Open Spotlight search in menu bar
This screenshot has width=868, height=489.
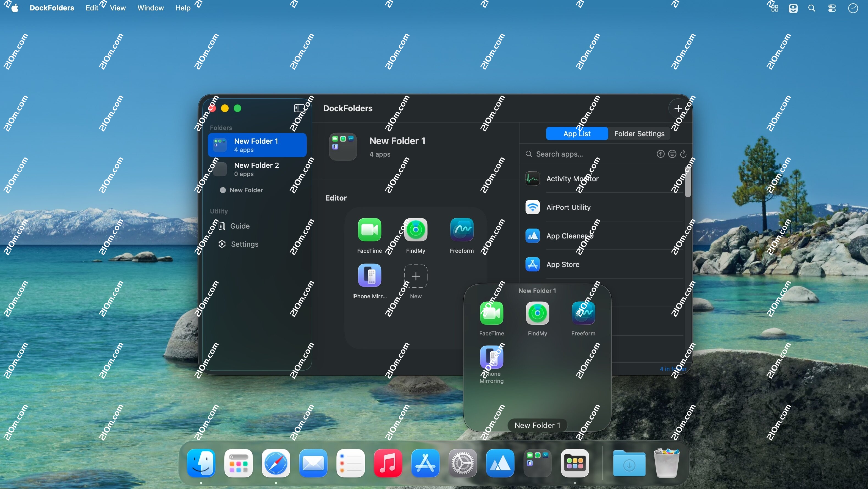coord(812,8)
